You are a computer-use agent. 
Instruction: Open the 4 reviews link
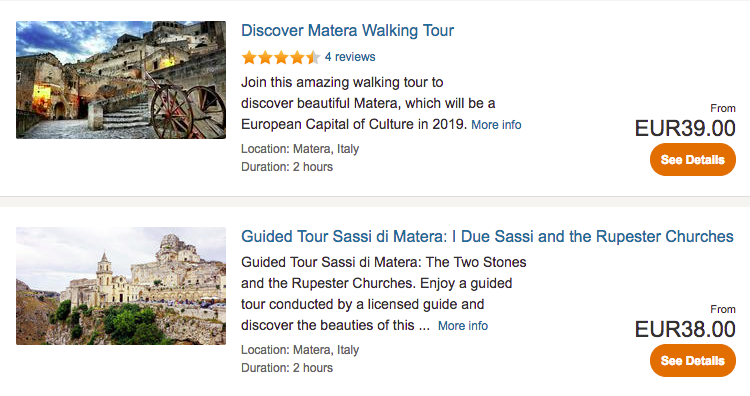click(350, 57)
